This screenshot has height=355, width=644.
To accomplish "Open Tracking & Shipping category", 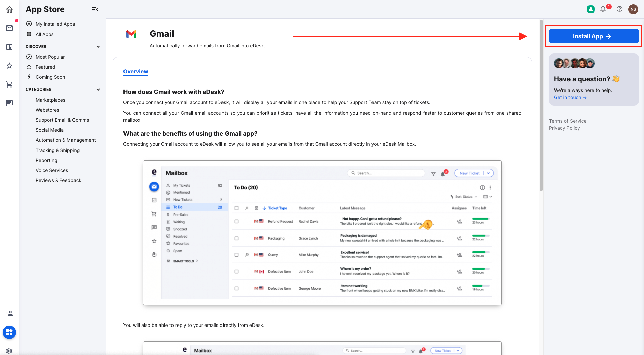I will 57,150.
